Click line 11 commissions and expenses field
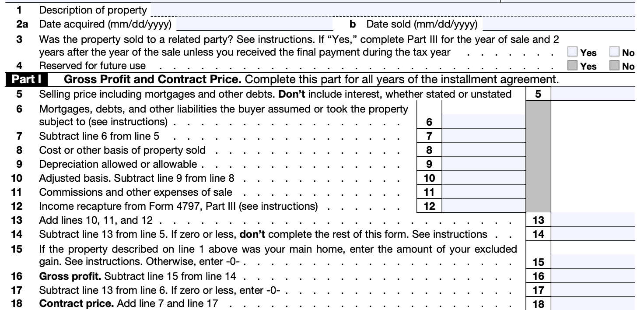644x310 pixels. click(483, 192)
